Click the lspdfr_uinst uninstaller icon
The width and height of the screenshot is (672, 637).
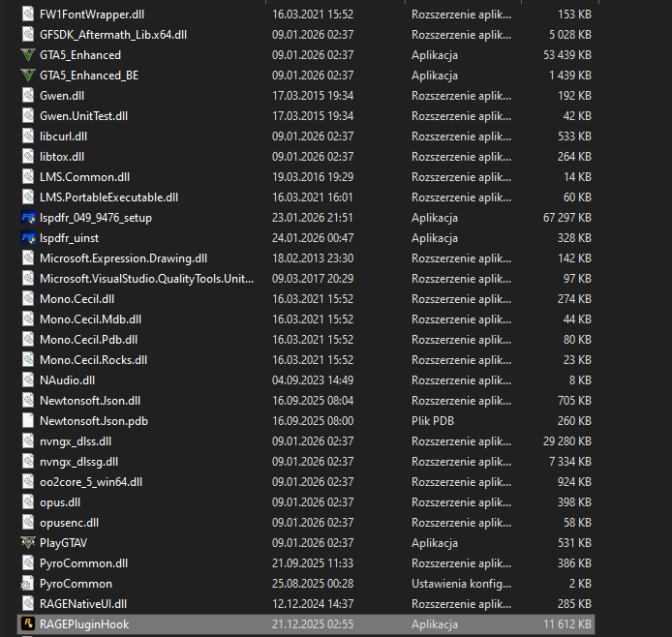pyautogui.click(x=28, y=238)
